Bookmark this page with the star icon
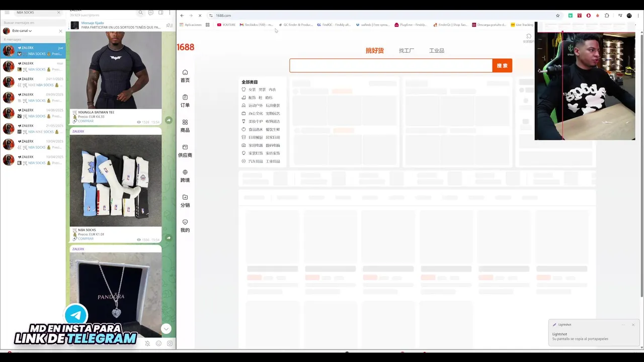Image resolution: width=644 pixels, height=362 pixels. (x=557, y=16)
